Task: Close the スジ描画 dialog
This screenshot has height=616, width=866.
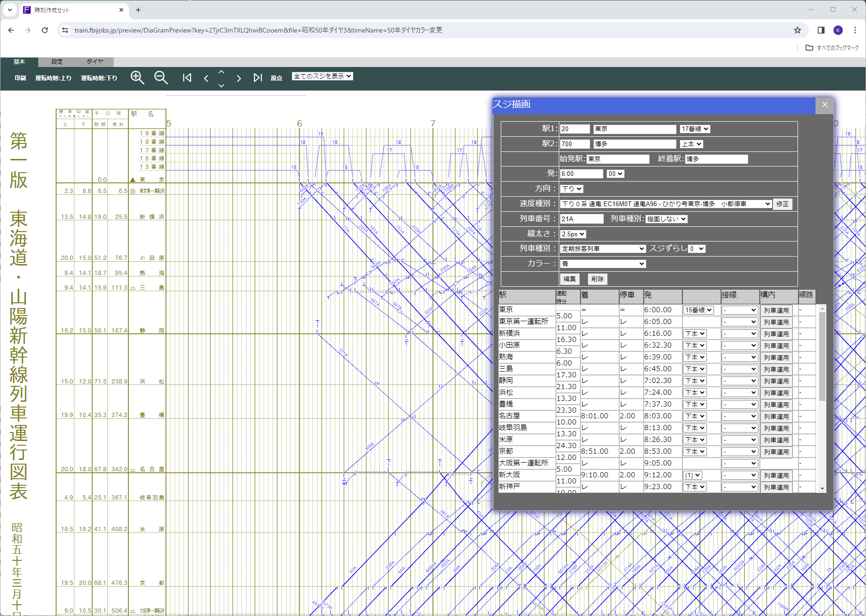Action: pos(824,105)
